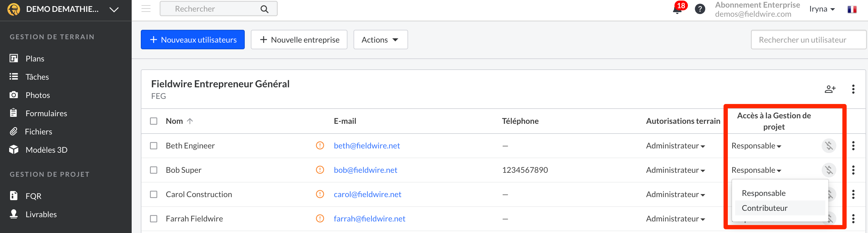Open the Actions dropdown
The width and height of the screenshot is (868, 233).
pyautogui.click(x=380, y=40)
